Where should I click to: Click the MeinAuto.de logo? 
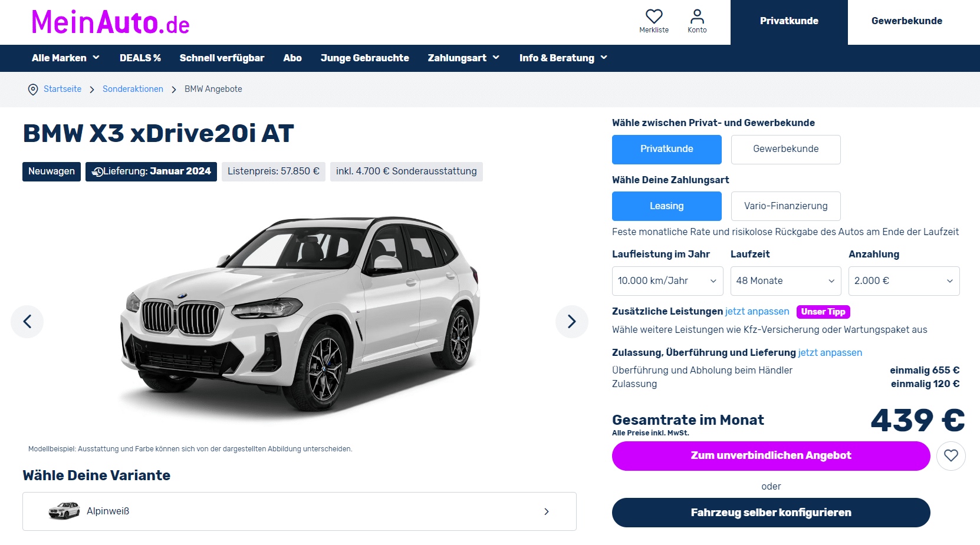coord(110,22)
